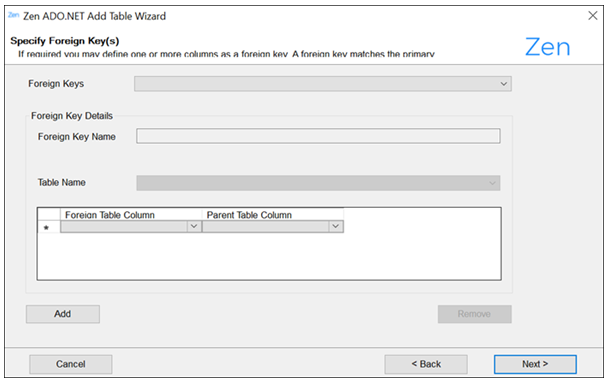This screenshot has height=382, width=607.
Task: Cancel the wizard
Action: coord(71,364)
